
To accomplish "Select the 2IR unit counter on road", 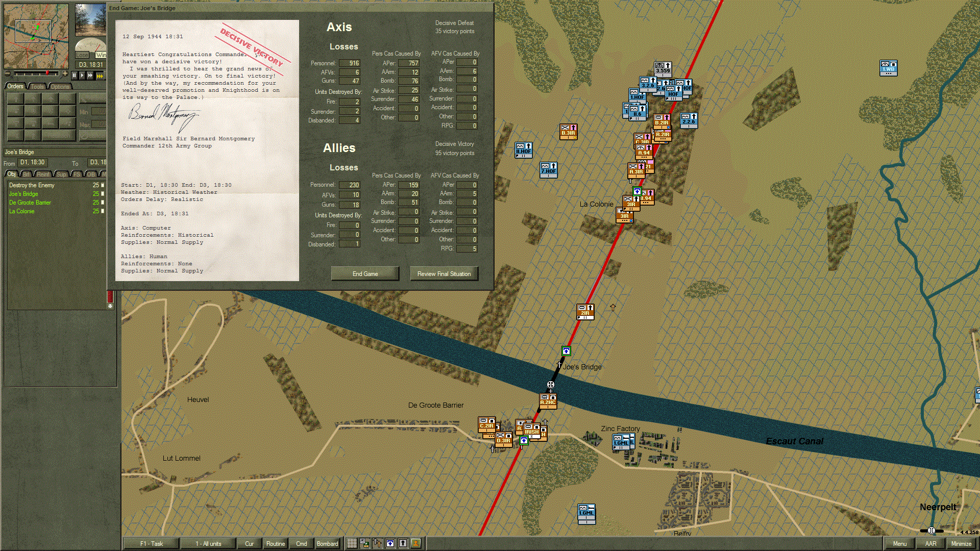I will [585, 312].
